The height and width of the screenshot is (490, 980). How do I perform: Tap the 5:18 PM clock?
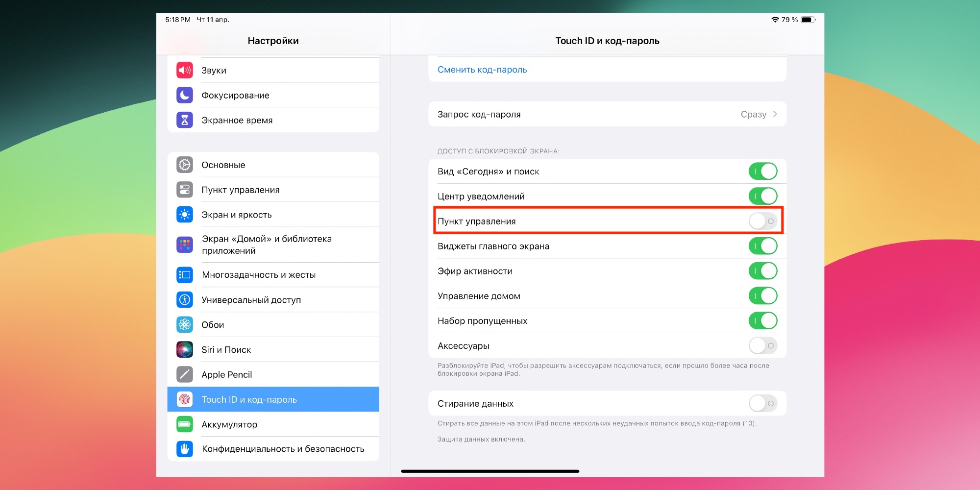tap(178, 20)
